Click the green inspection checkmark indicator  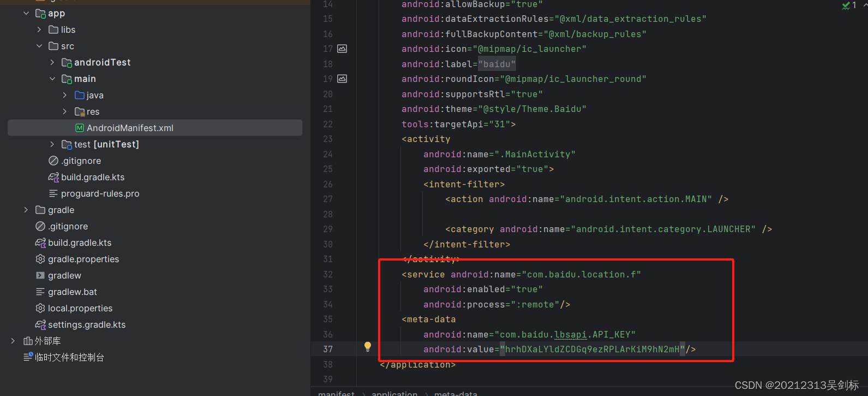tap(846, 5)
